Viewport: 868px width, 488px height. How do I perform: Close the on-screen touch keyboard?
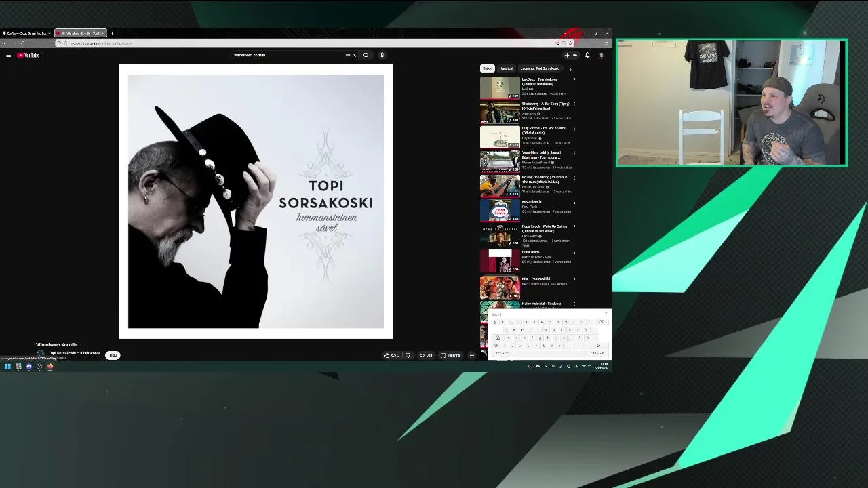tap(606, 313)
